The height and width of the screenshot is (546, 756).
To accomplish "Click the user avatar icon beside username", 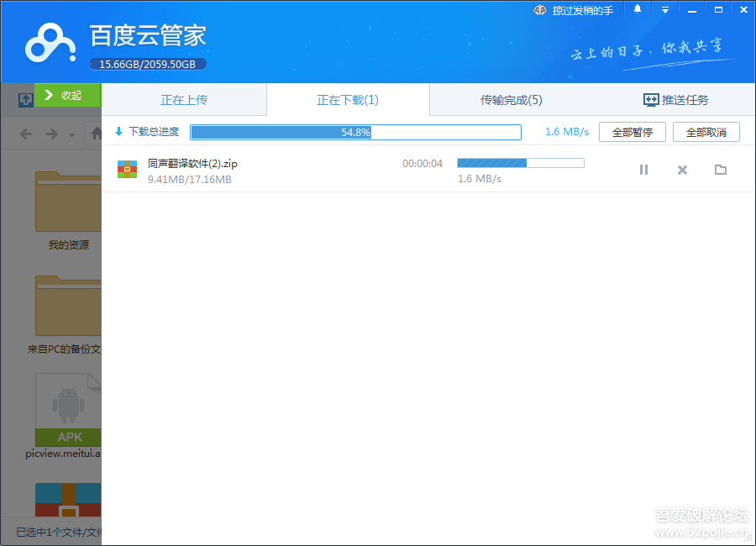I will pyautogui.click(x=540, y=9).
